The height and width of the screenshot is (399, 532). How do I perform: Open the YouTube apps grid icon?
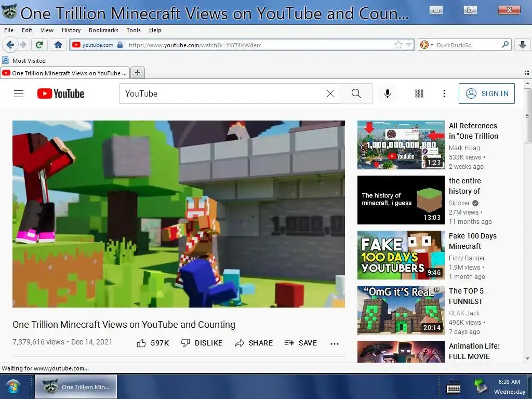[x=419, y=94]
